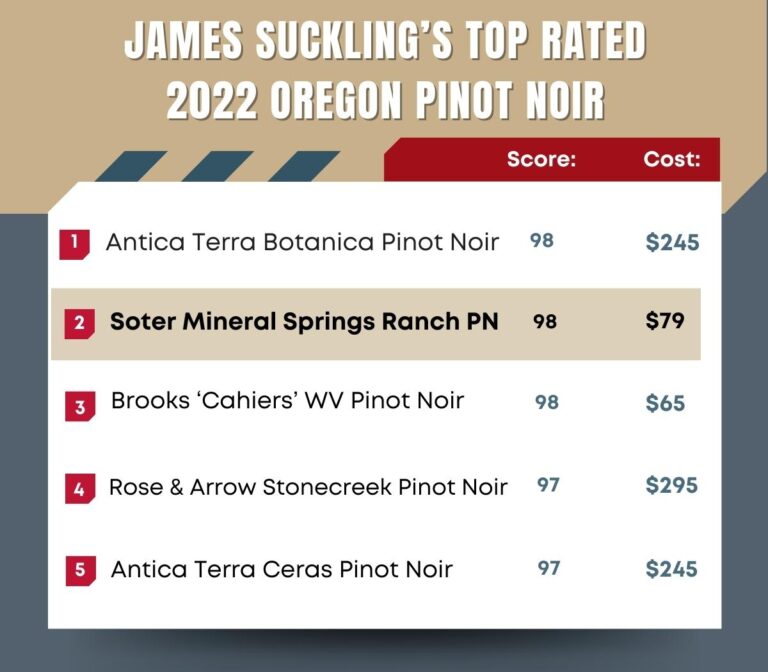Click the $295 price for Rose & Arrow
This screenshot has height=672, width=768.
[x=672, y=485]
